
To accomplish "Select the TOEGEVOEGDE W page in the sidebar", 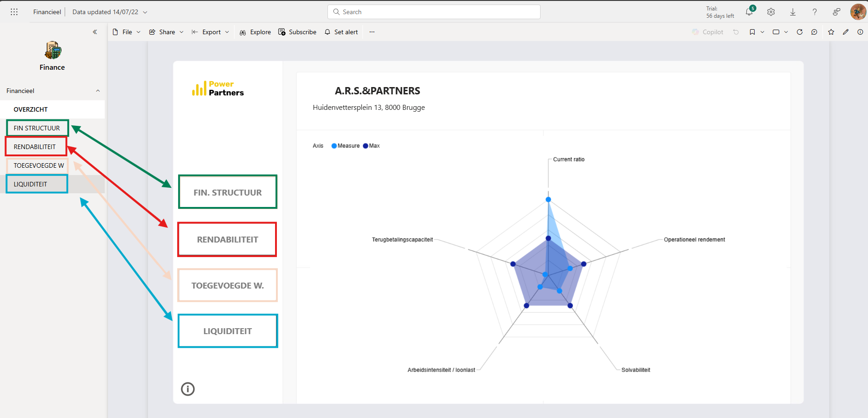I will coord(38,165).
